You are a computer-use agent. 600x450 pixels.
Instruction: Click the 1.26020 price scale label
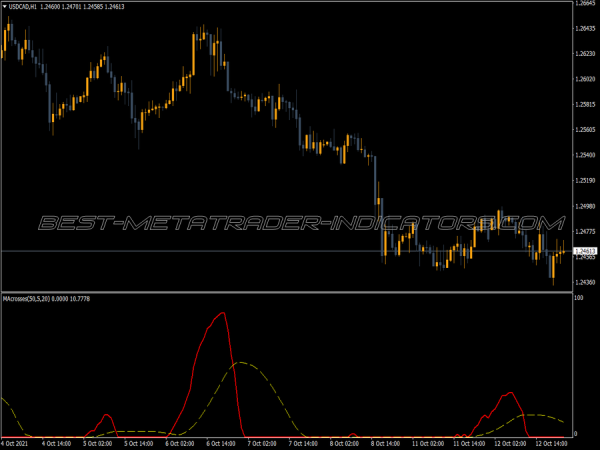pos(585,79)
